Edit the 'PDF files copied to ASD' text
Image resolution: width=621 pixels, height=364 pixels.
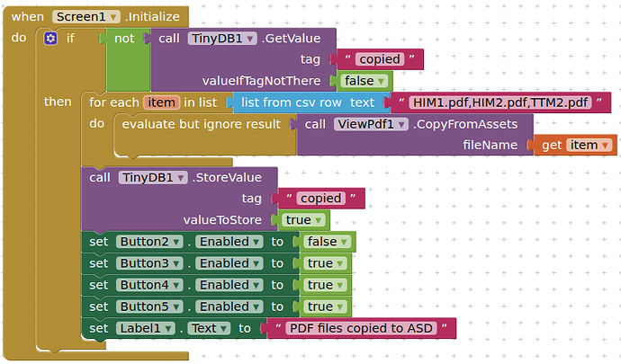(x=359, y=328)
